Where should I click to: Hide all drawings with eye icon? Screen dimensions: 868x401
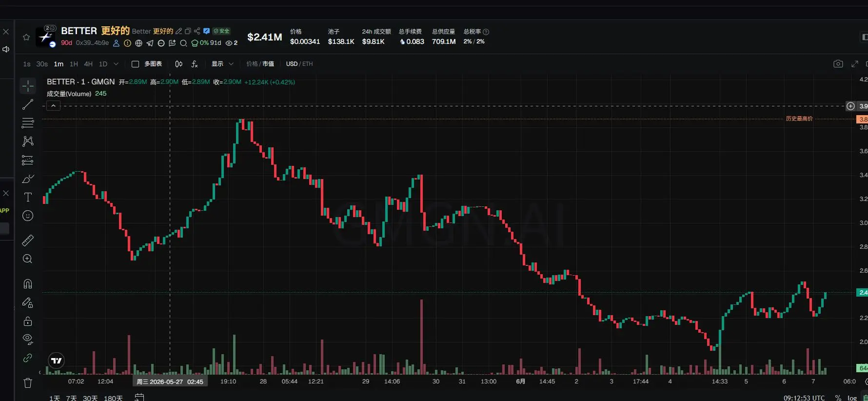click(28, 340)
